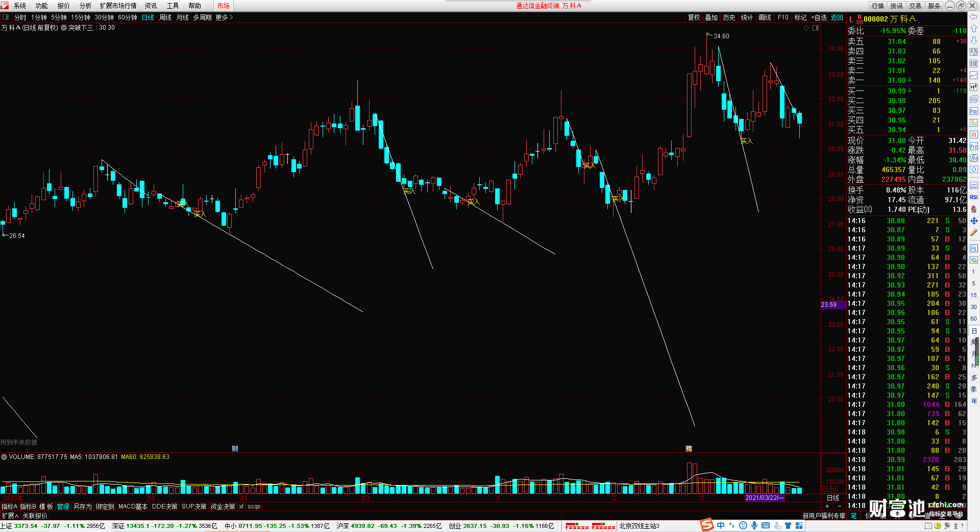The image size is (980, 532).
Task: Toggle the 画线 drawing mode
Action: coord(765,17)
